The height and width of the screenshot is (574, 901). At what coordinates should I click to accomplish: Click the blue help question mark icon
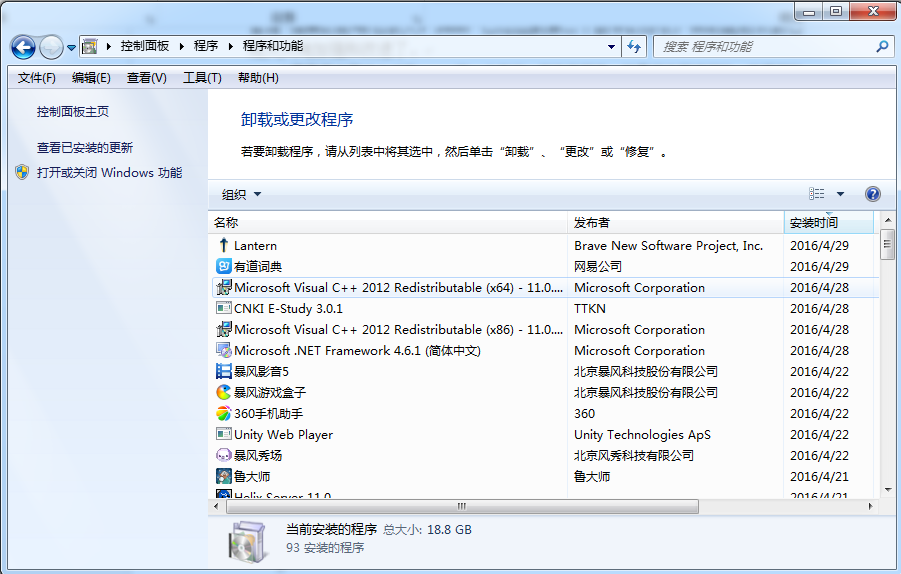pyautogui.click(x=872, y=194)
